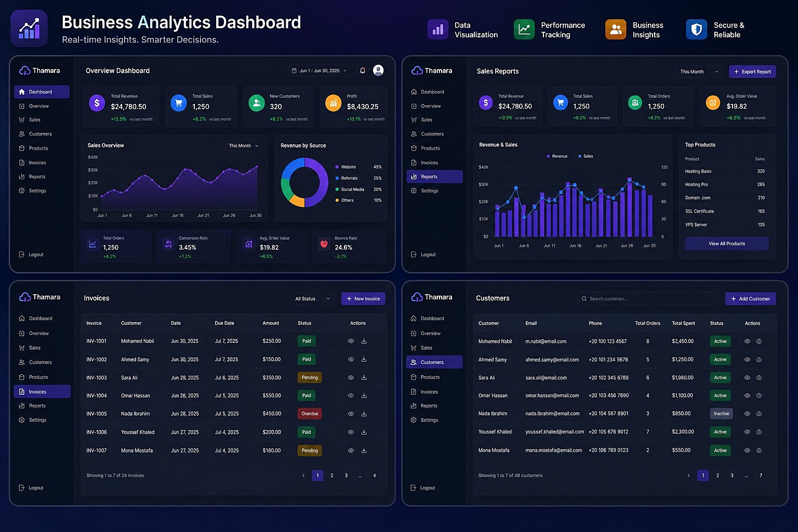The height and width of the screenshot is (532, 798).
Task: Click the search magnifier icon in Customers
Action: [585, 299]
